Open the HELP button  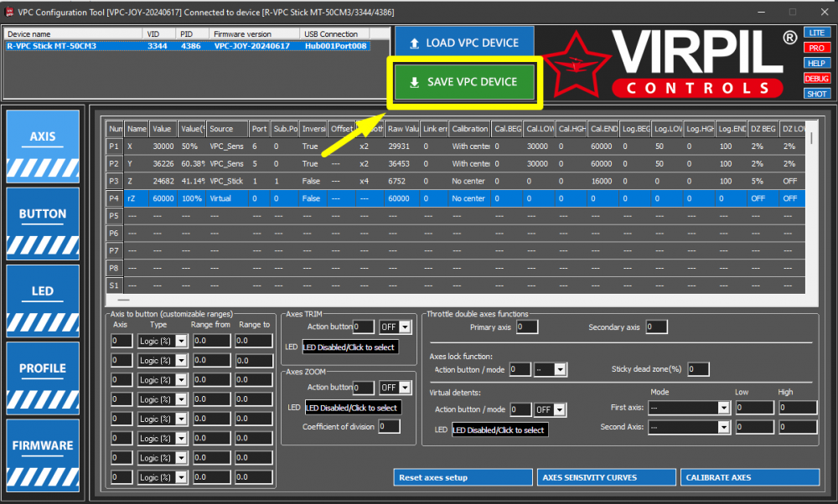point(816,63)
